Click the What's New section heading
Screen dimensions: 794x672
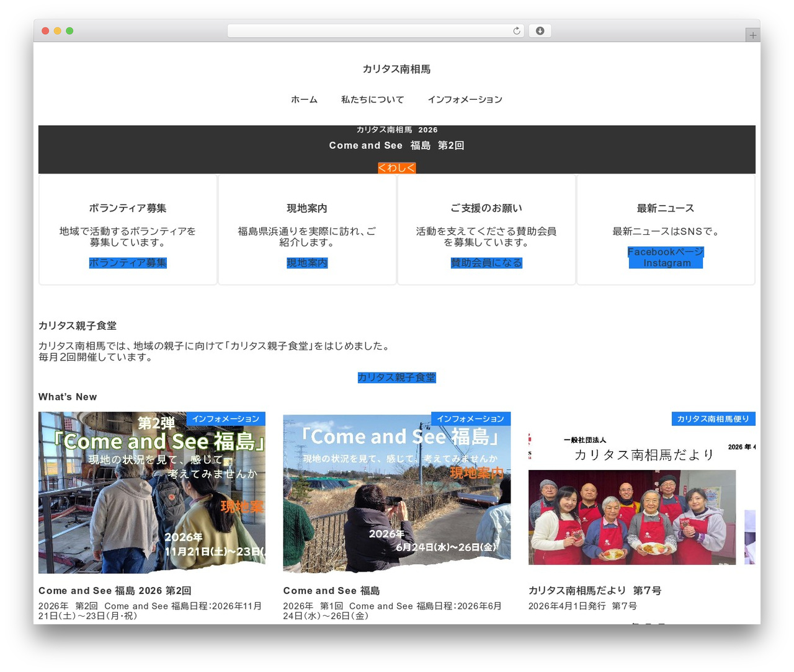[x=68, y=397]
